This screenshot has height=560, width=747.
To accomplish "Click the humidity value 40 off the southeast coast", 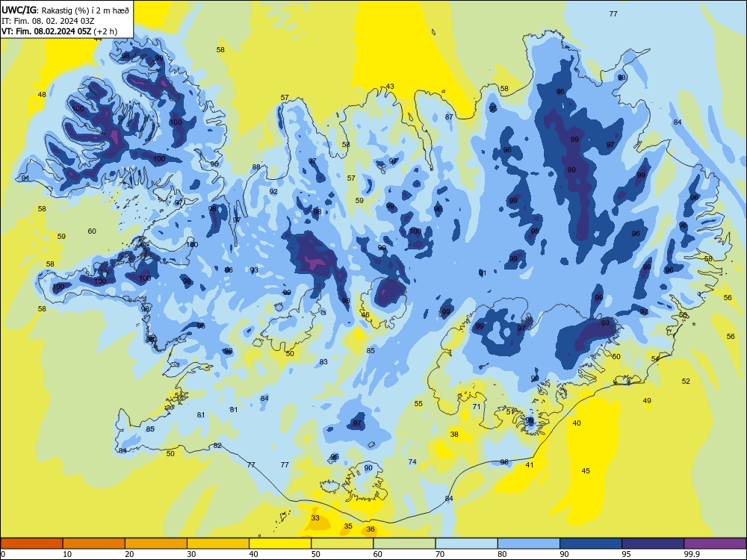I will click(x=577, y=423).
